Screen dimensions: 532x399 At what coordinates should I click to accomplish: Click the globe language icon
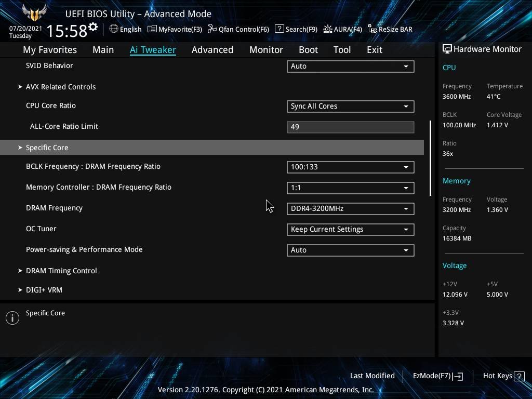point(114,29)
